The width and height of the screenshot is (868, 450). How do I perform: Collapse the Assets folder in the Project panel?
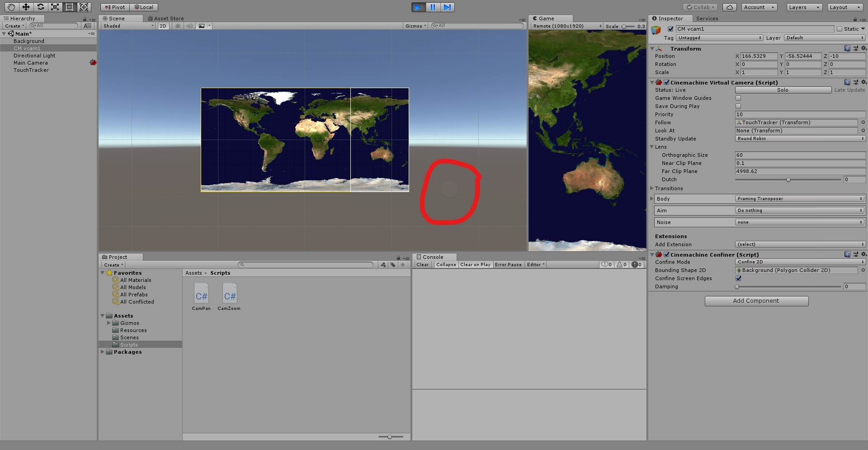coord(103,315)
